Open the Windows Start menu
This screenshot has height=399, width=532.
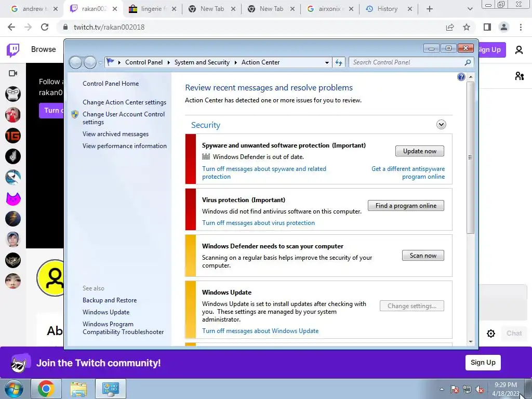point(14,389)
